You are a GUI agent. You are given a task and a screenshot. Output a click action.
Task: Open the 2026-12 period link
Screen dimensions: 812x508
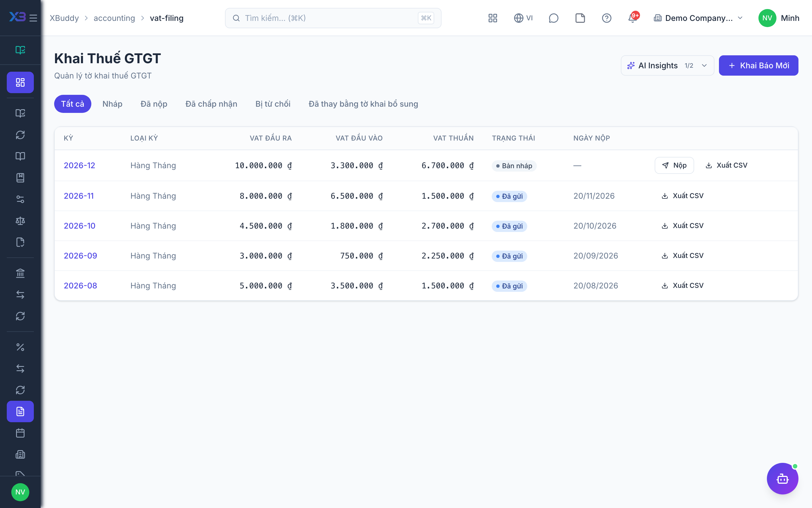[80, 165]
